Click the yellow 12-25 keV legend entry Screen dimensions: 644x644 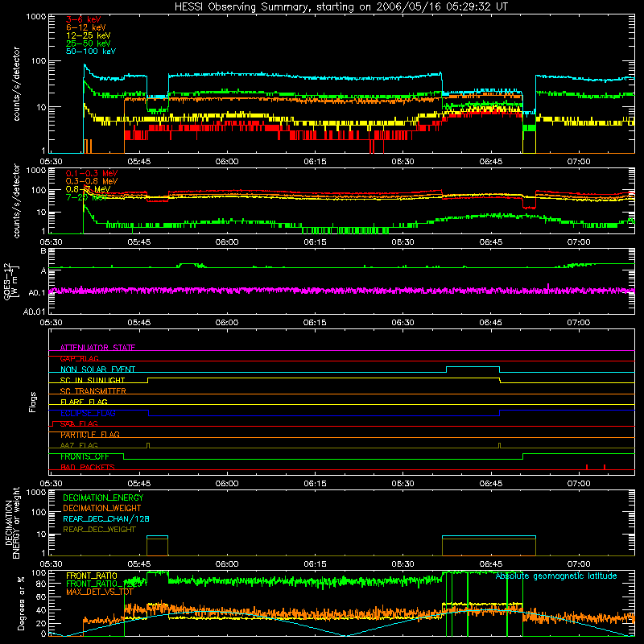pos(88,35)
